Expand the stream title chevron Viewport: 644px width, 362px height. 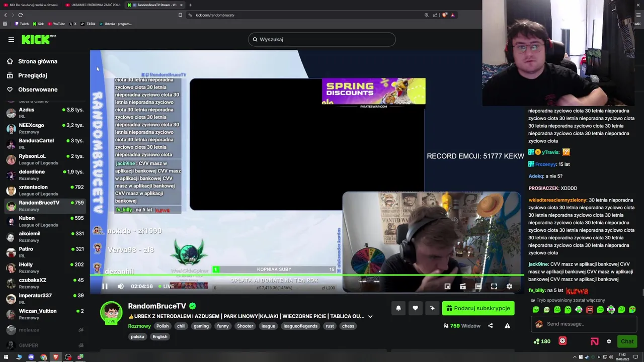click(x=370, y=317)
